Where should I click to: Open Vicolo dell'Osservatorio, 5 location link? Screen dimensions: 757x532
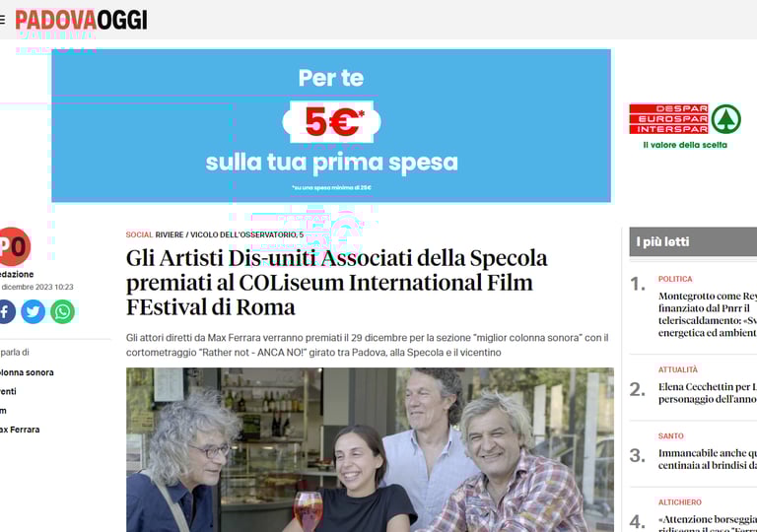point(246,234)
